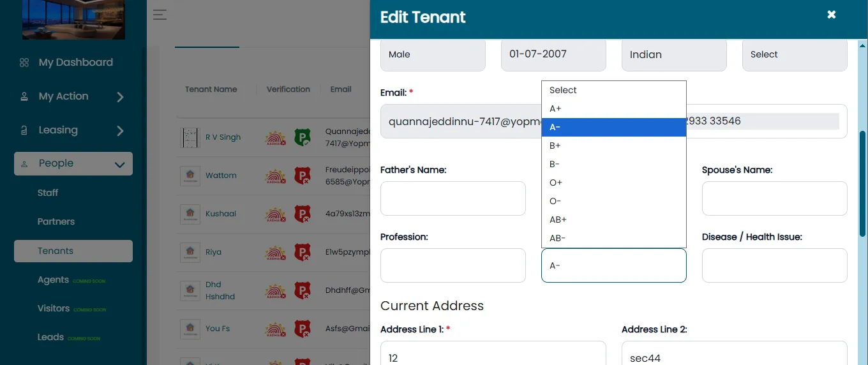Screen dimensions: 868x365
Task: Open the Staff submenu item
Action: point(48,193)
